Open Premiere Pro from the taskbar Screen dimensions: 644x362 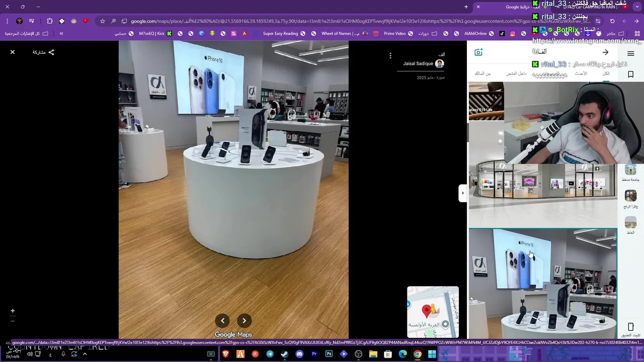(314, 354)
